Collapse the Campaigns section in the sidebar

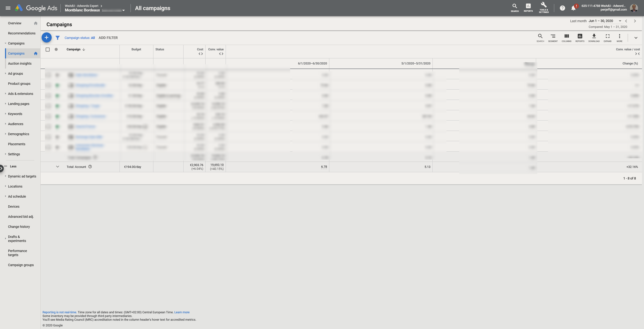(x=6, y=43)
